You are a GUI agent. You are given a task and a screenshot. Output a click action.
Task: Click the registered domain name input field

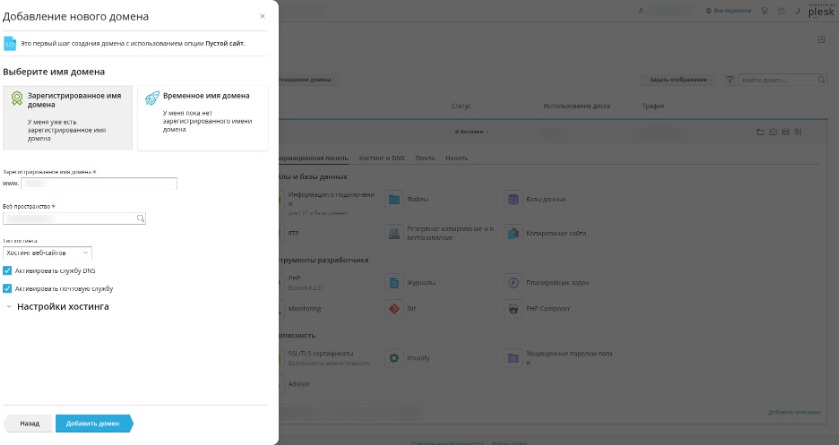click(x=99, y=183)
